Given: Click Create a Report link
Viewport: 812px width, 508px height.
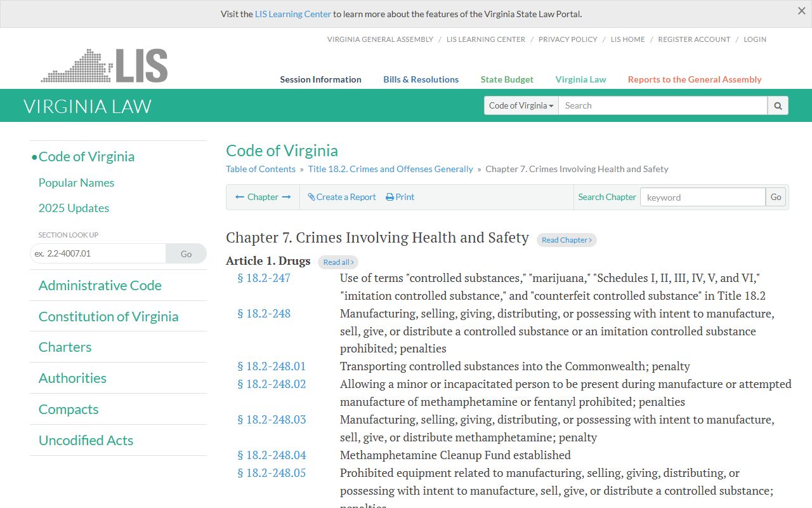Looking at the screenshot, I should (342, 197).
